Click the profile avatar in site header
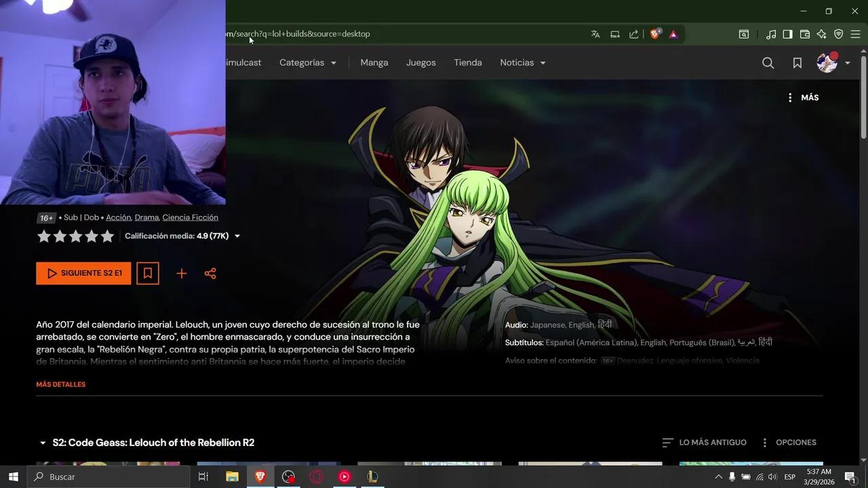This screenshot has height=488, width=868. (827, 62)
